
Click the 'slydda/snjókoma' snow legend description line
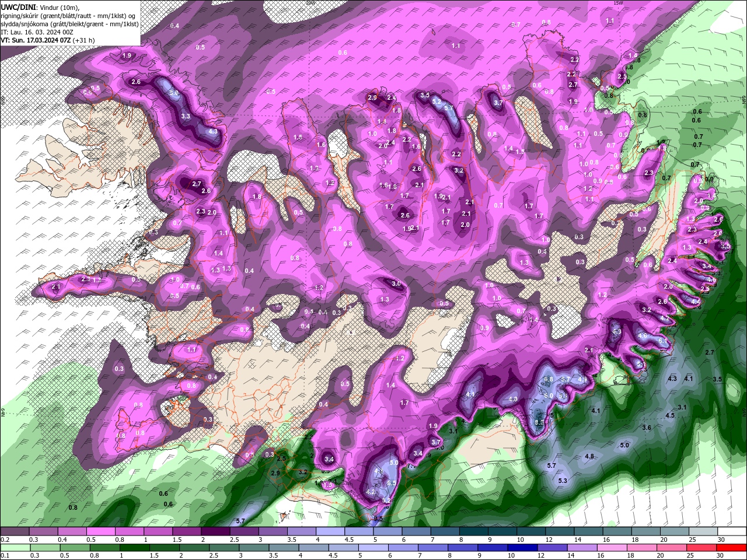(x=69, y=23)
